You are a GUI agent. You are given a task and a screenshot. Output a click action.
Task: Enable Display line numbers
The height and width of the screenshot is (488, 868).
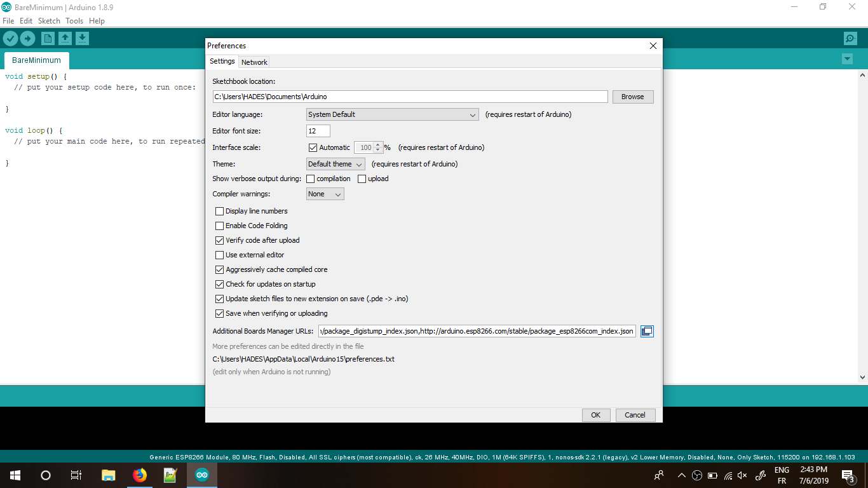[219, 210]
